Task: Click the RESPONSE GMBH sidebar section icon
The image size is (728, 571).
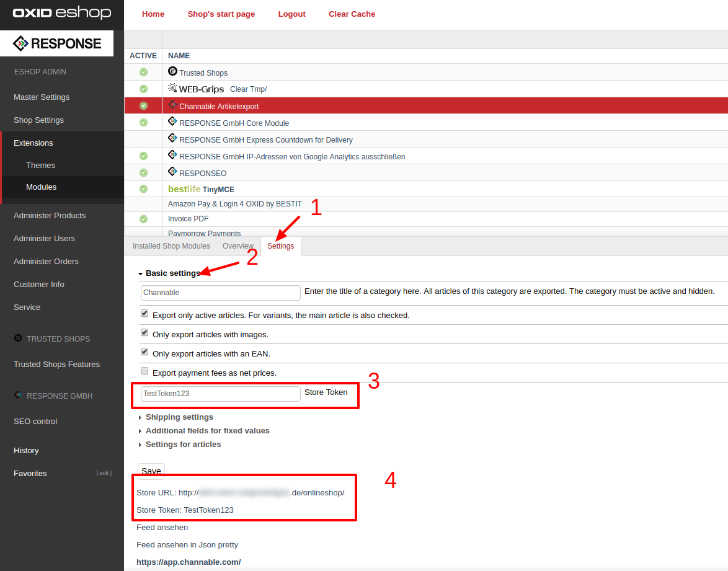Action: [17, 395]
